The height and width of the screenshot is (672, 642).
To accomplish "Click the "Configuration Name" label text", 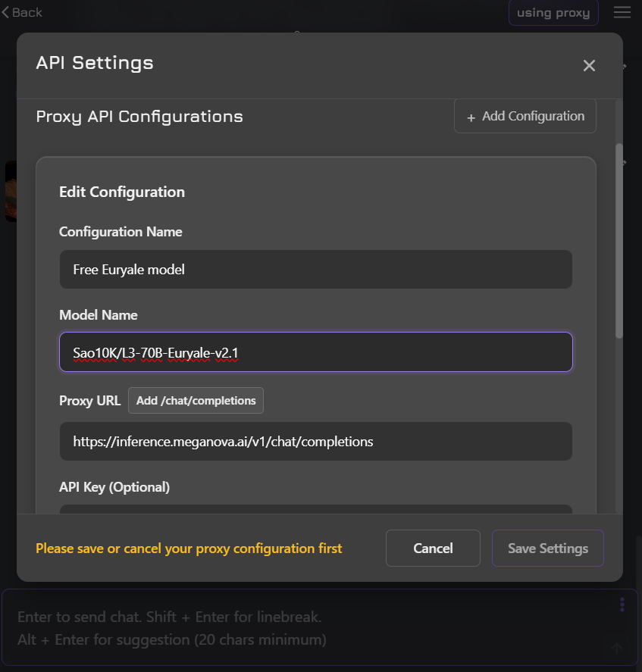I will pos(121,232).
